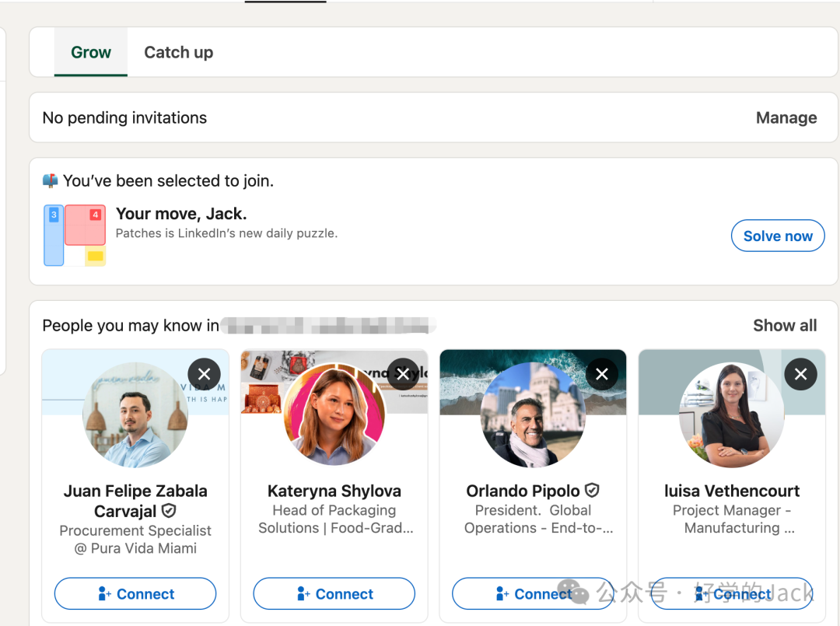Click the name Kateryna Shylova
The width and height of the screenshot is (840, 626).
[334, 491]
